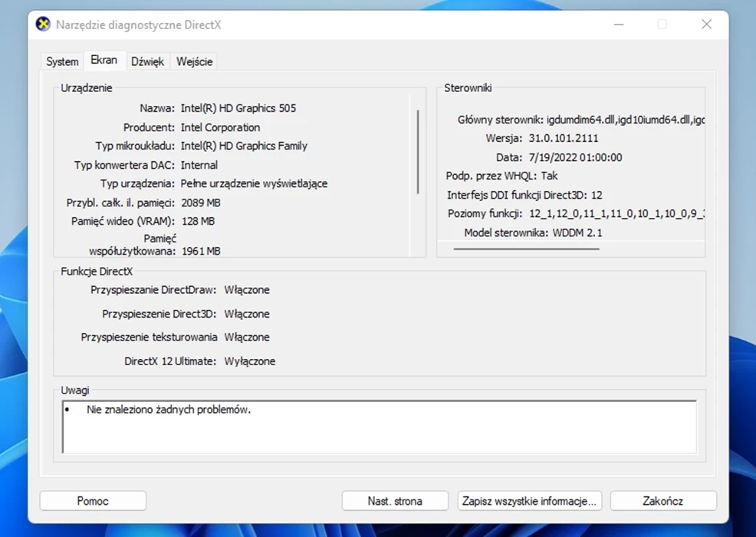This screenshot has height=537, width=756.
Task: Click the Urządzenie panel vertical scrollbar thumb
Action: tap(418, 152)
